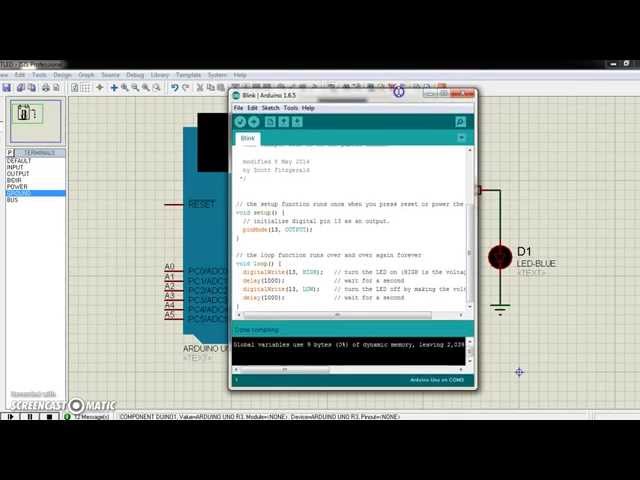Click the Proteus zoom out magnifier
The height and width of the screenshot is (480, 640).
point(135,87)
